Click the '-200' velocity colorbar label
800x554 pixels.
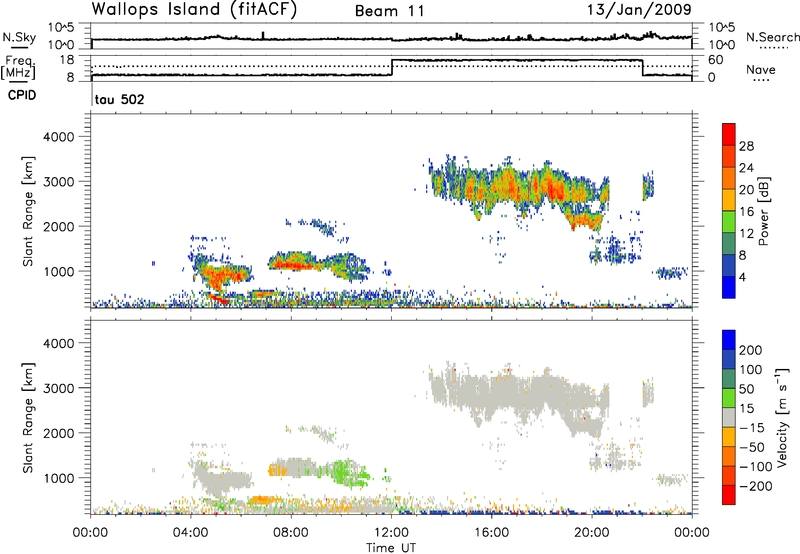pyautogui.click(x=755, y=486)
